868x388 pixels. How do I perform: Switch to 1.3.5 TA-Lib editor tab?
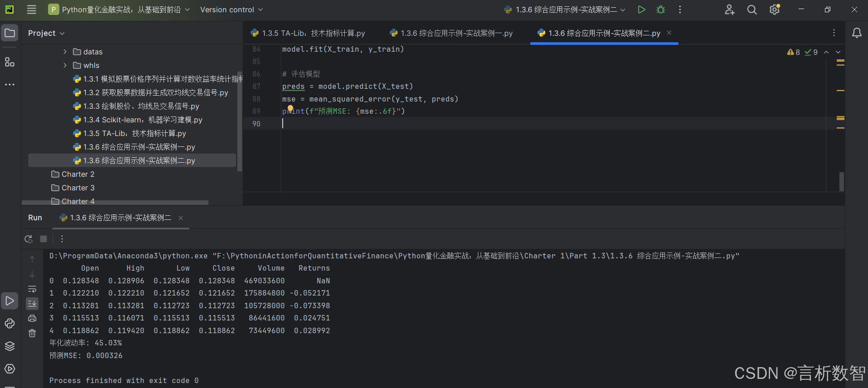308,33
